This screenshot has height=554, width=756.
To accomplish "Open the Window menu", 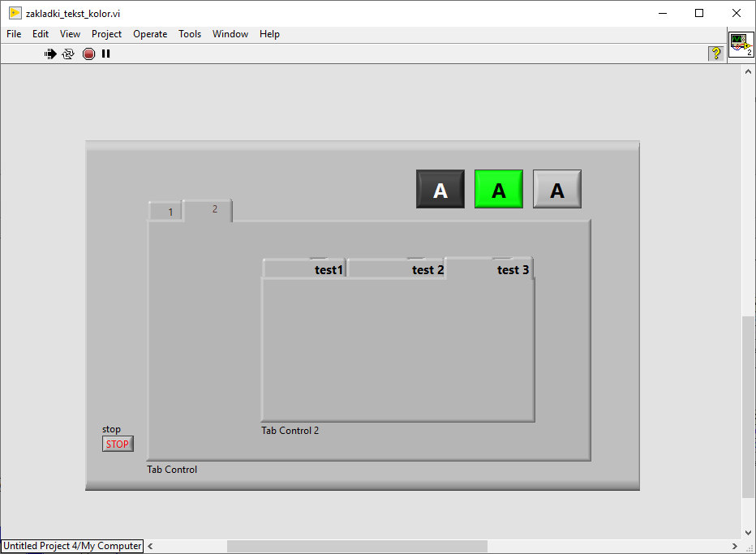I will pos(230,34).
